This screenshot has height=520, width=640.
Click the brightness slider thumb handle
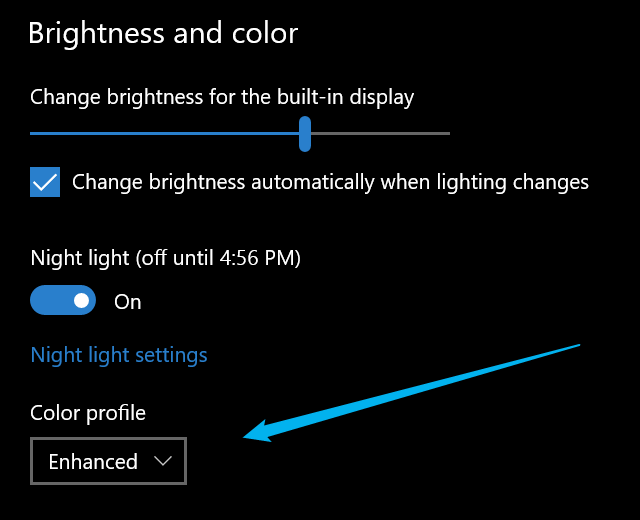click(305, 133)
